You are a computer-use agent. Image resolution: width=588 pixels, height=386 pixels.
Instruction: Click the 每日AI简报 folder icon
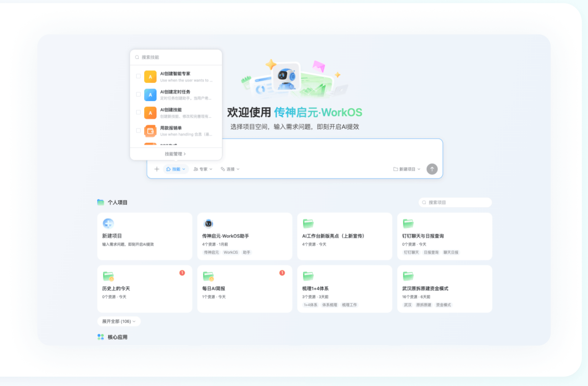pyautogui.click(x=208, y=276)
